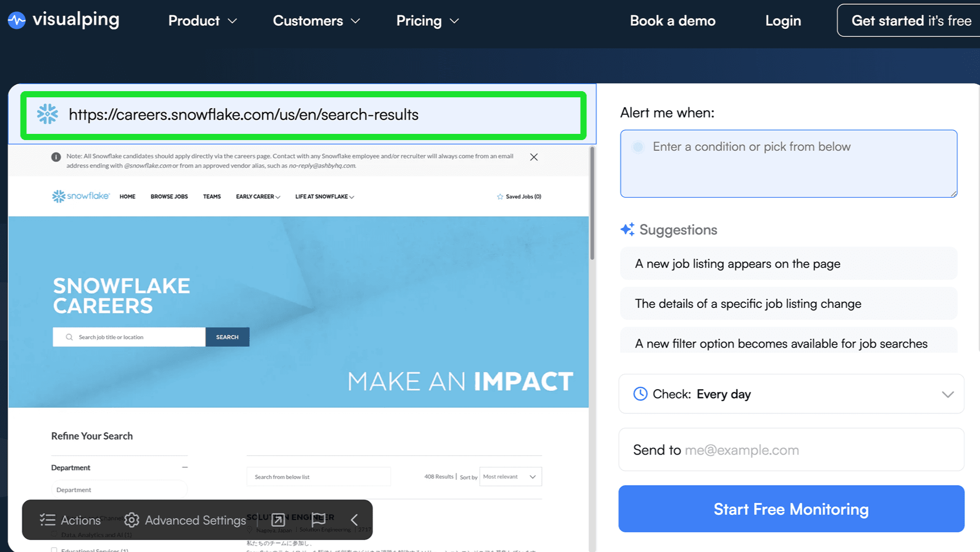
Task: Click the open-in-new-window icon in the toolbar
Action: pyautogui.click(x=277, y=521)
